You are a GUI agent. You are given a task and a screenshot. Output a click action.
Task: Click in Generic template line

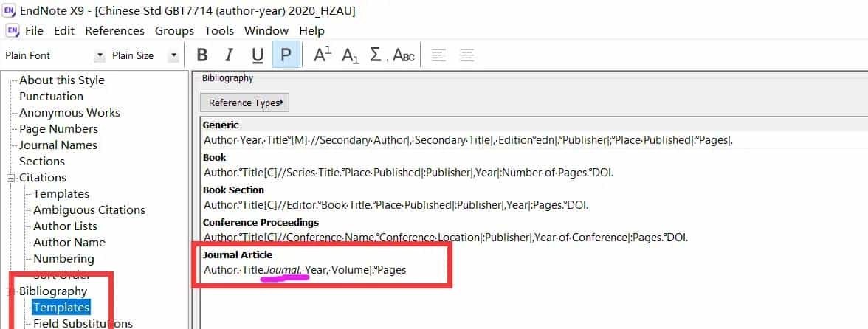(468, 140)
